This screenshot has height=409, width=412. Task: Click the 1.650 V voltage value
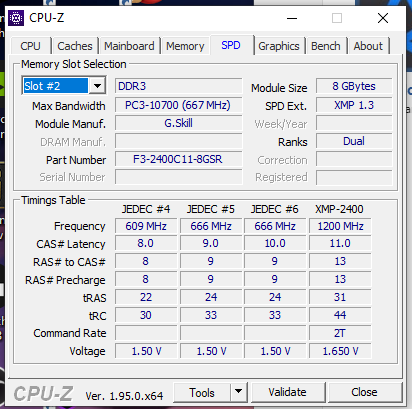point(340,351)
